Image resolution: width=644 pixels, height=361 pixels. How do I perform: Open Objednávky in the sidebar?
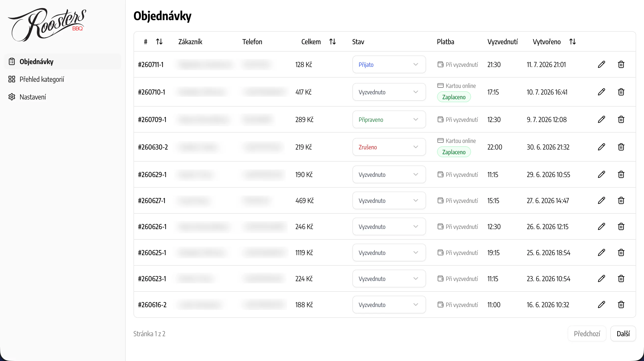(x=63, y=62)
